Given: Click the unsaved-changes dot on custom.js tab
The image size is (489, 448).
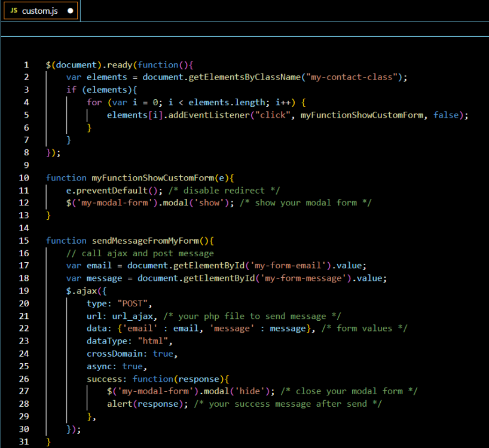Looking at the screenshot, I should pyautogui.click(x=70, y=11).
